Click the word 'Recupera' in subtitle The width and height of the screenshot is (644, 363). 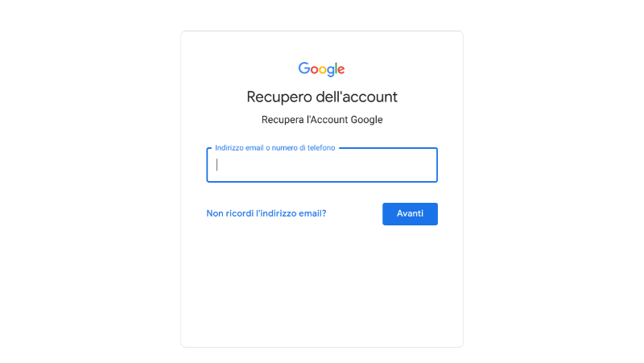point(283,120)
